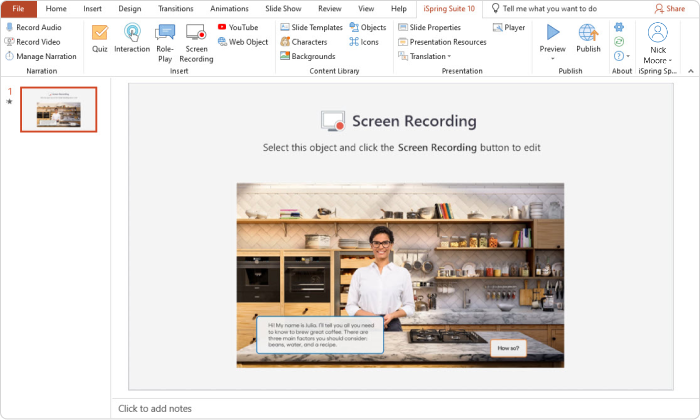Screen dimensions: 700x420
Task: Open the Characters library
Action: [x=304, y=42]
